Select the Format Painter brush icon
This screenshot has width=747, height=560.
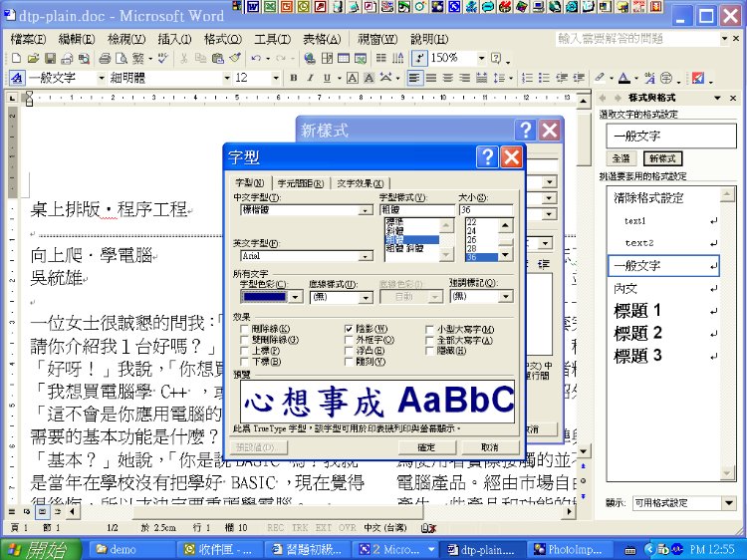(235, 59)
